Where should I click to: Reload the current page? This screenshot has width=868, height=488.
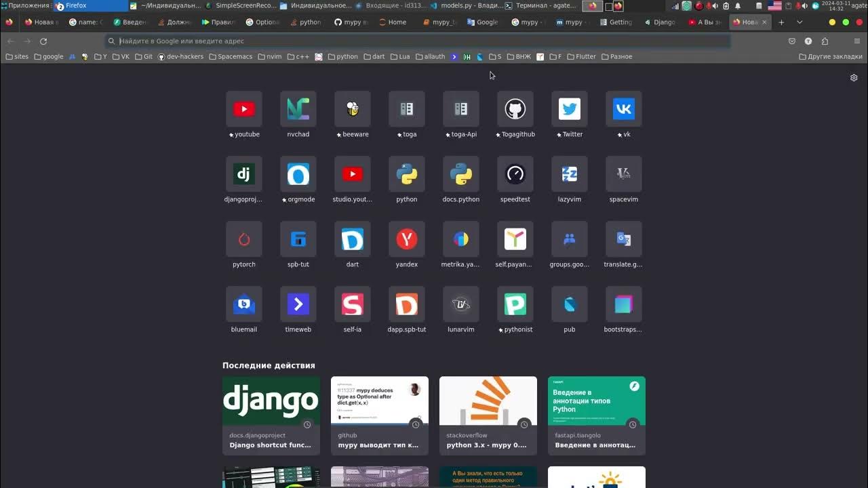click(43, 41)
